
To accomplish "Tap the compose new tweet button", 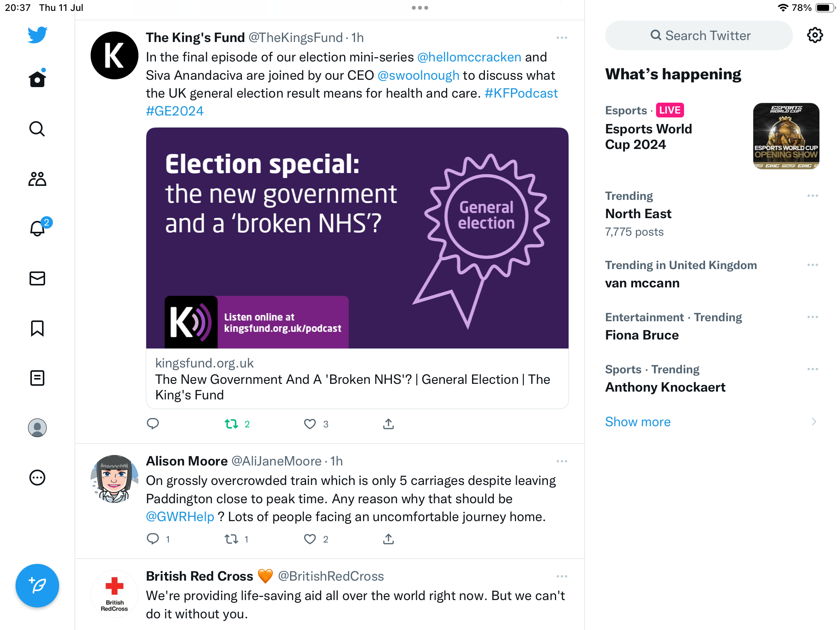I will click(x=37, y=586).
